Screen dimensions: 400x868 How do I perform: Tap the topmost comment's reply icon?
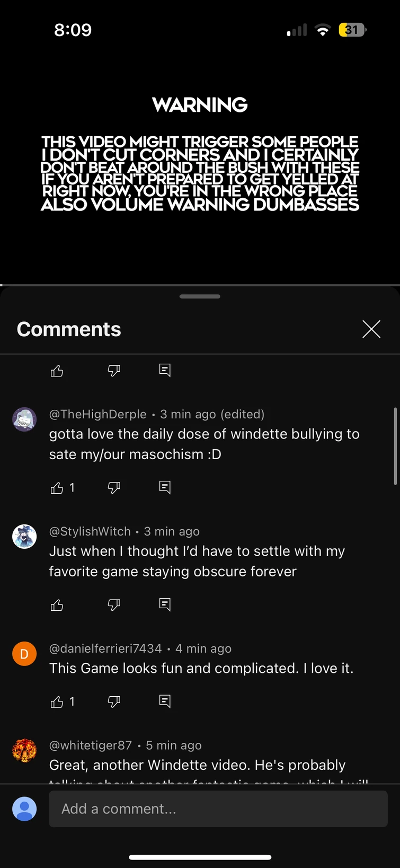165,370
